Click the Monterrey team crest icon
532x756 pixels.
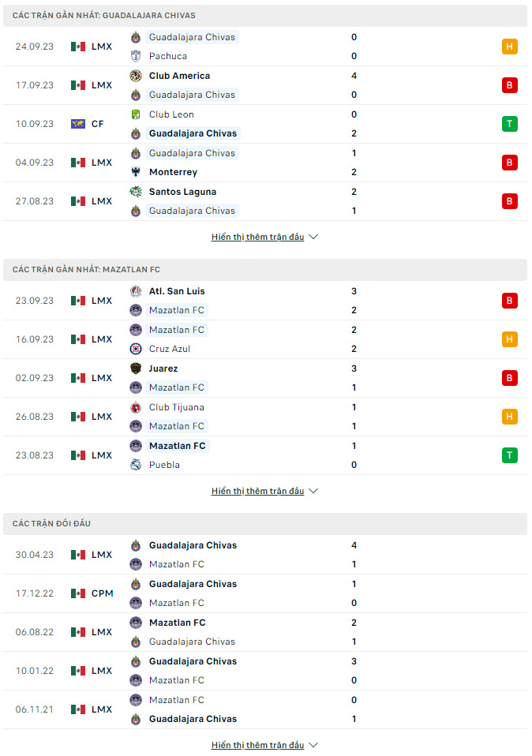tap(136, 172)
